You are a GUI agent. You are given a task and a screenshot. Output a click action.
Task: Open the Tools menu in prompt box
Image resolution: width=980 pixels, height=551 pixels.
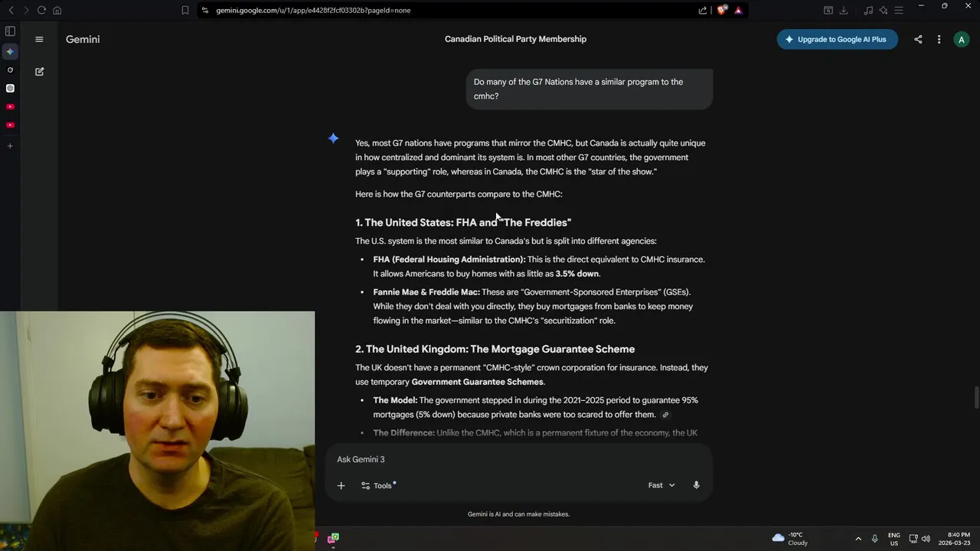(x=378, y=485)
